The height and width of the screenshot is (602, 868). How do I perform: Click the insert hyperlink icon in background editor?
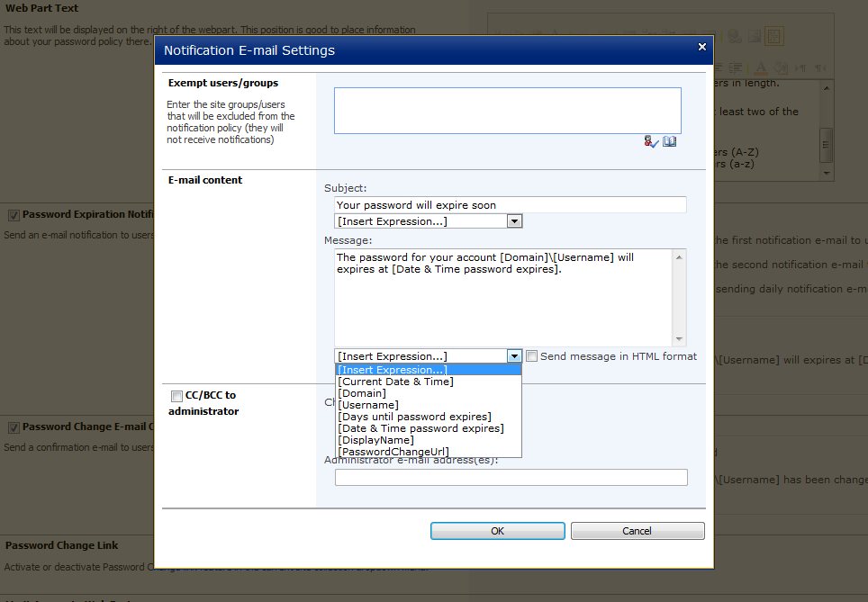tap(736, 37)
